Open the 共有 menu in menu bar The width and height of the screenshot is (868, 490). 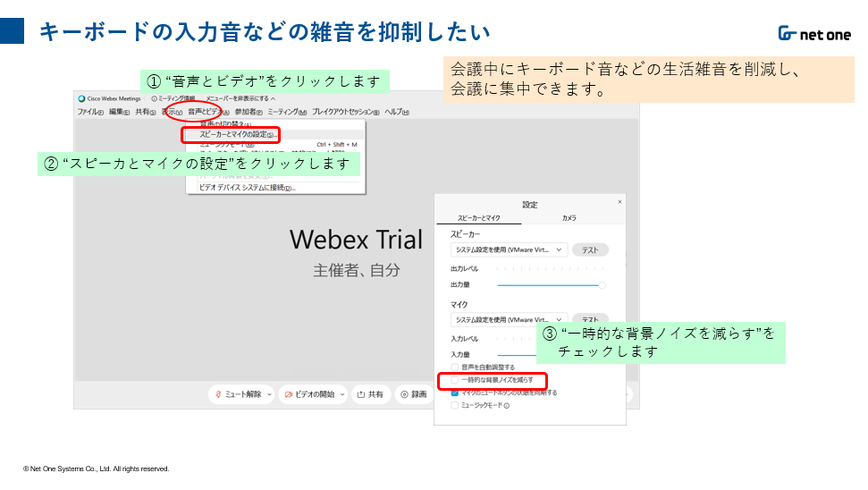click(x=146, y=112)
